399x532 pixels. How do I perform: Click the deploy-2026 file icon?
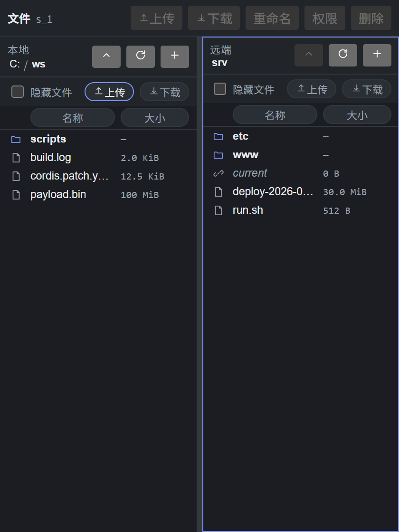[x=218, y=192]
